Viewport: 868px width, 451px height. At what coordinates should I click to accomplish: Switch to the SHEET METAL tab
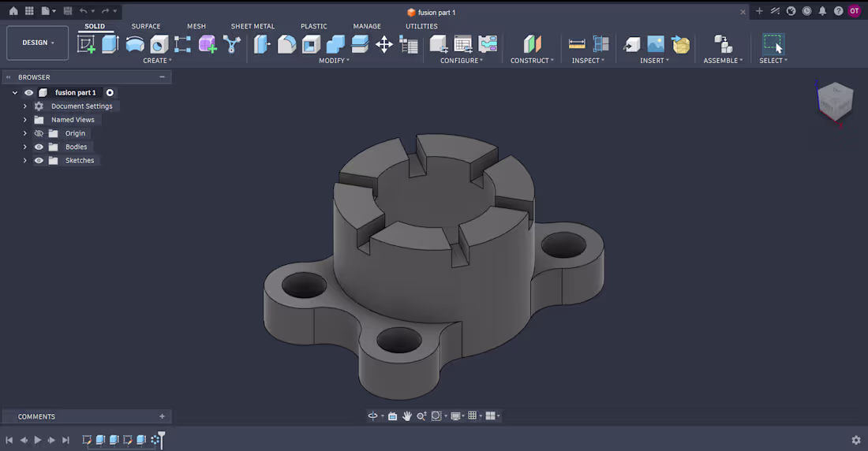point(253,26)
